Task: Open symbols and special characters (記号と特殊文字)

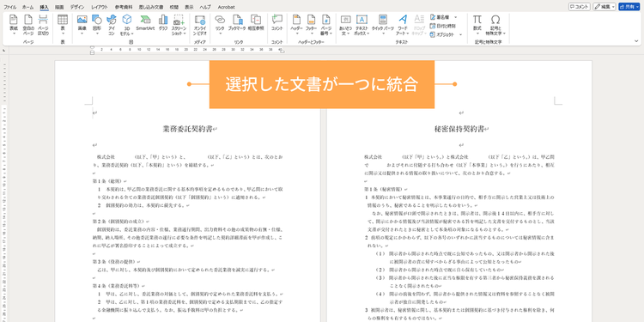Action: [x=495, y=25]
